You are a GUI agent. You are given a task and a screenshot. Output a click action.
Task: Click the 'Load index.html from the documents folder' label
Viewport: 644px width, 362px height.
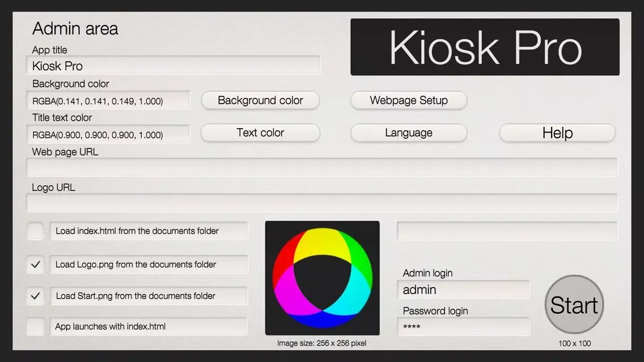coord(149,231)
